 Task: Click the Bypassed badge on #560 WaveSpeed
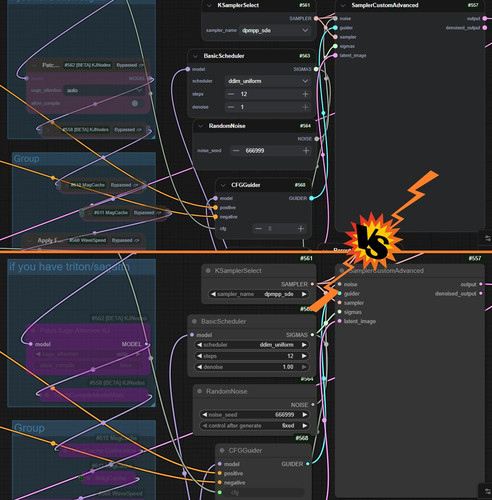125,240
